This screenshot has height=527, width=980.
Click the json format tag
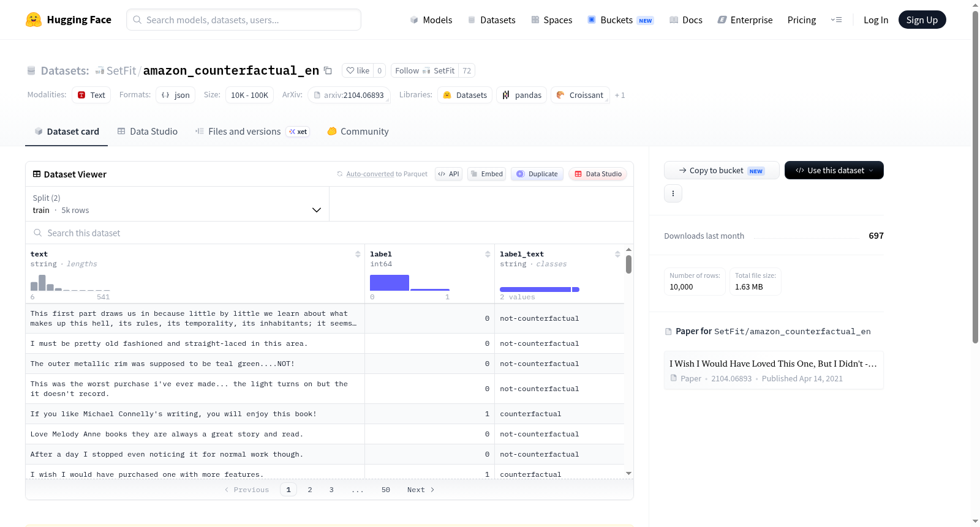tap(175, 95)
